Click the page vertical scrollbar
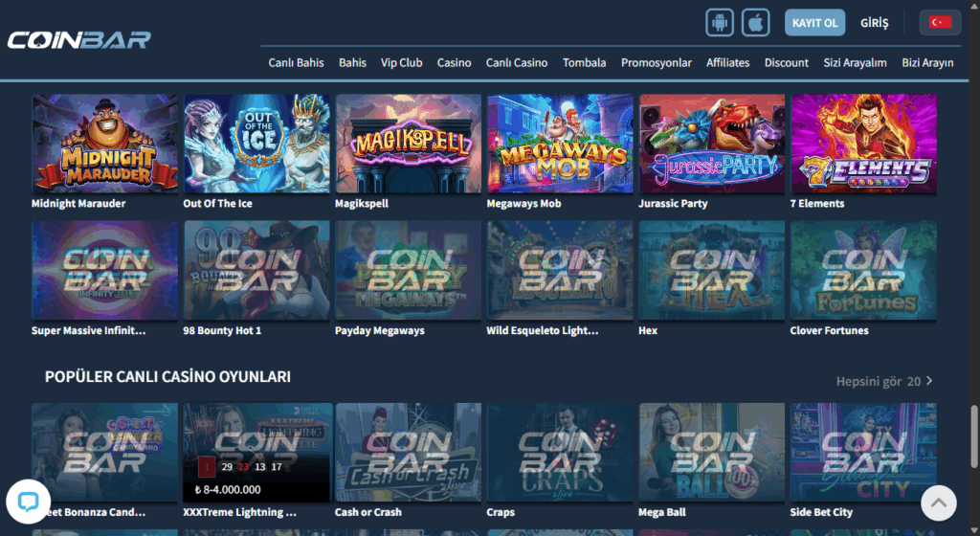Screen dimensions: 980x536 pyautogui.click(x=974, y=436)
